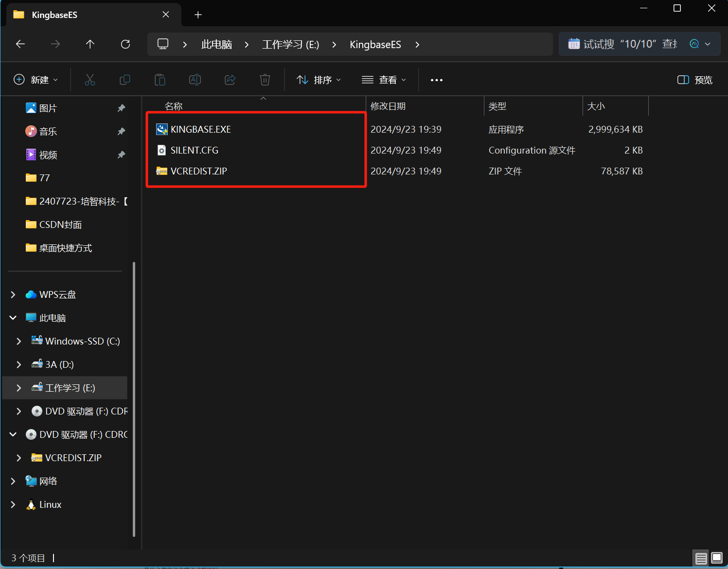
Task: Click the Paste clipboard icon
Action: pyautogui.click(x=160, y=80)
